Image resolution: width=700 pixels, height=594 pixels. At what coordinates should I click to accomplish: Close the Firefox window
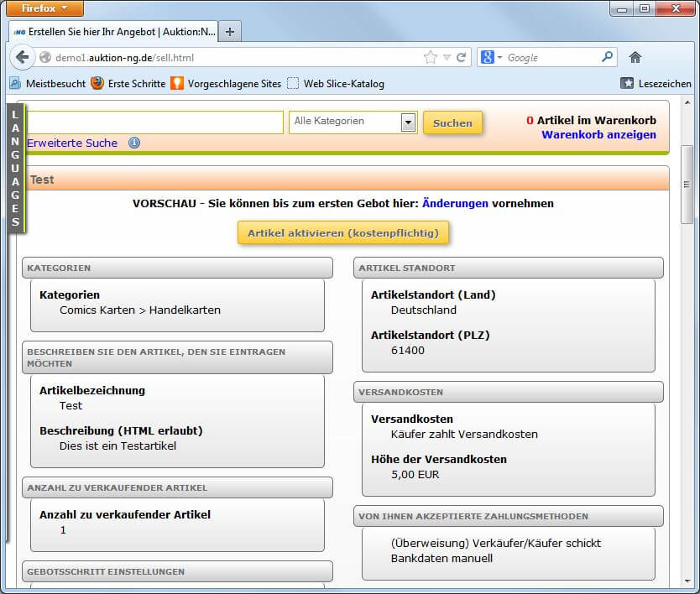click(676, 8)
